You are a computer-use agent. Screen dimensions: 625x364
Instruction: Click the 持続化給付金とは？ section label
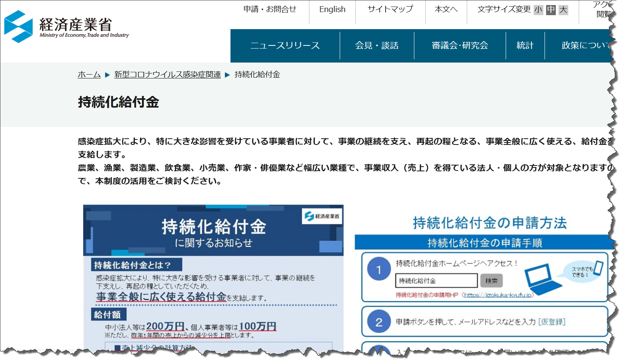[x=136, y=265]
